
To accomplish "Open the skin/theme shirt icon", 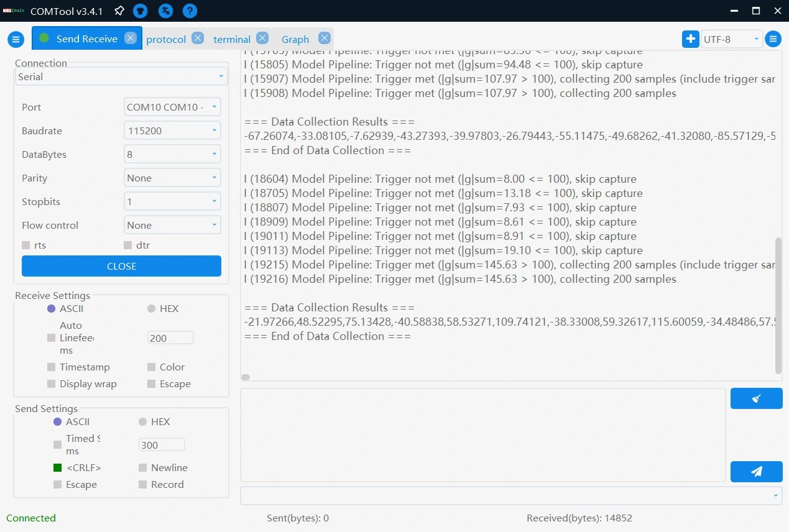I will [x=141, y=11].
